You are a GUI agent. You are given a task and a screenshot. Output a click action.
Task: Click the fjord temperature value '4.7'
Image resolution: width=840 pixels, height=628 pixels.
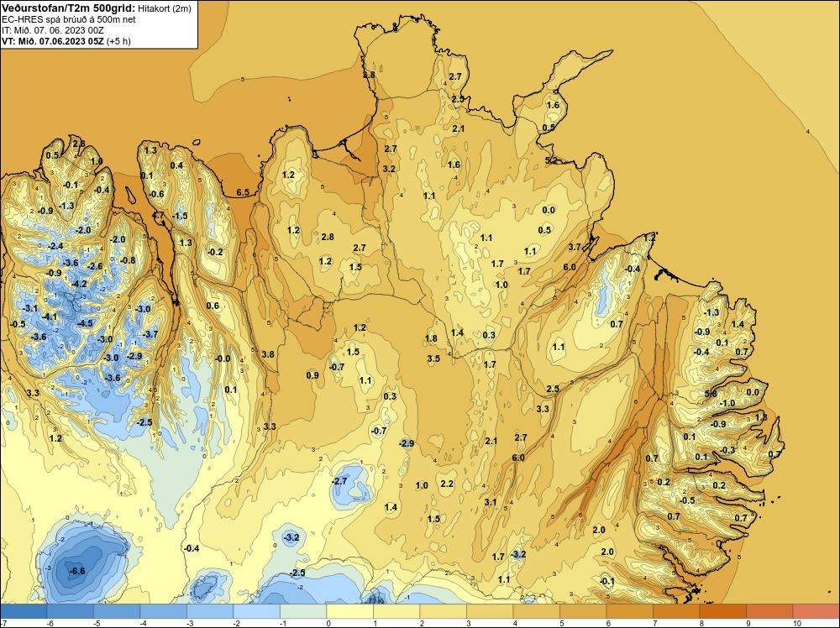[x=158, y=215]
